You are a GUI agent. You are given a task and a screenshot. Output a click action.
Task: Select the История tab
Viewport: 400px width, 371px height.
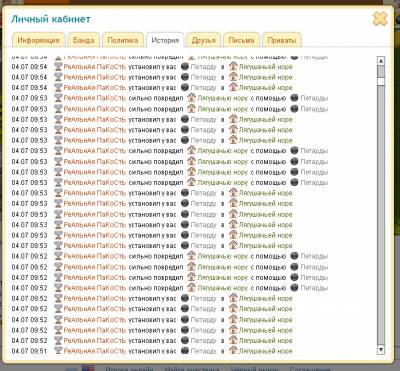click(x=165, y=40)
